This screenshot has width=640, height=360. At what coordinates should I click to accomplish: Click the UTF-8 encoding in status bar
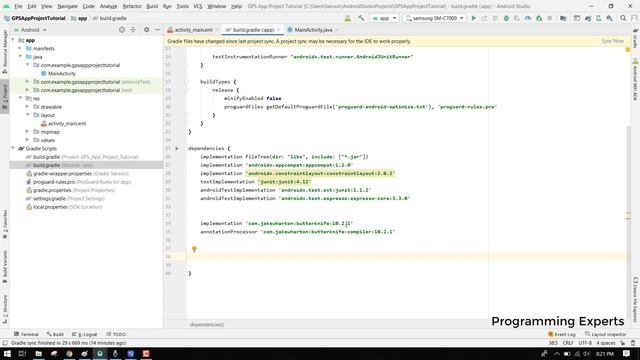click(585, 343)
